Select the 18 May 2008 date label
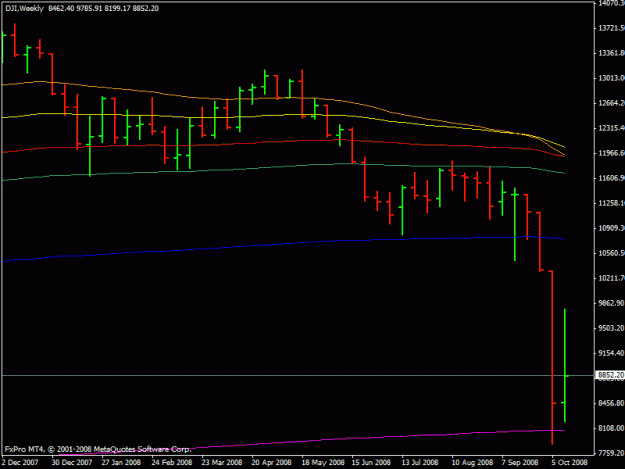625x469 pixels. click(323, 462)
